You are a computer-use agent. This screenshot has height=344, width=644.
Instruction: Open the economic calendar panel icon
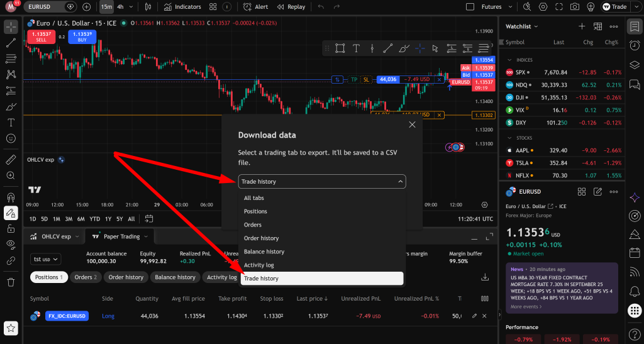[635, 252]
